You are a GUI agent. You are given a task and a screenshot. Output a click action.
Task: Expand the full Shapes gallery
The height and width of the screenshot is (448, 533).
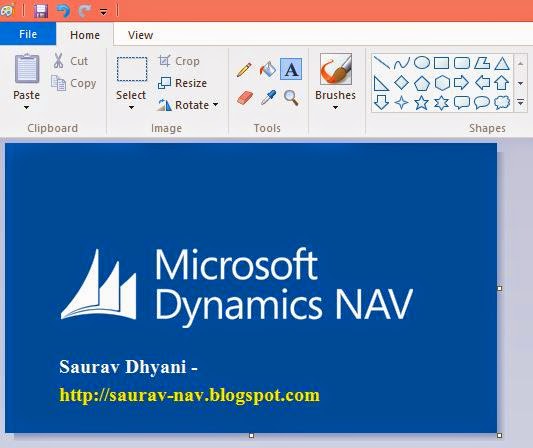click(x=520, y=102)
